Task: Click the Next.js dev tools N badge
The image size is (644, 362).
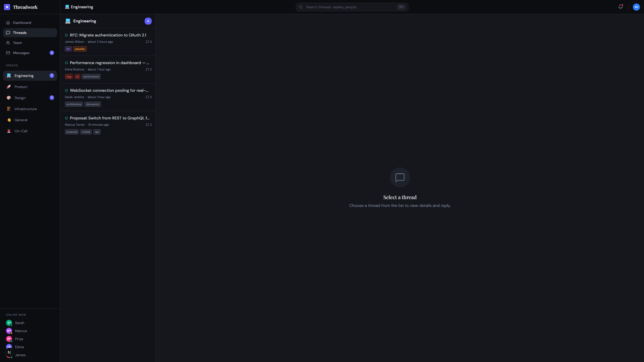Action: coord(10,353)
